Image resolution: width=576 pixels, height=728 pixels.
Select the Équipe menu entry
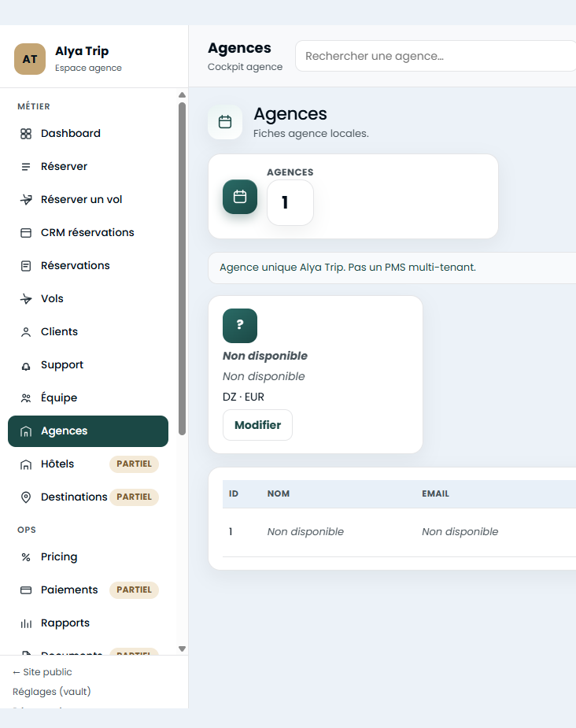(x=88, y=398)
